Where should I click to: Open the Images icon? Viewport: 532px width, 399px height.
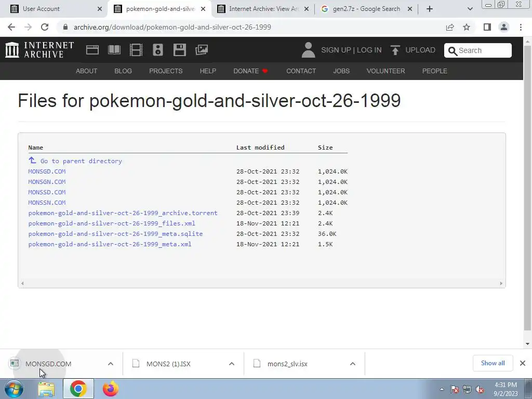[x=202, y=50]
